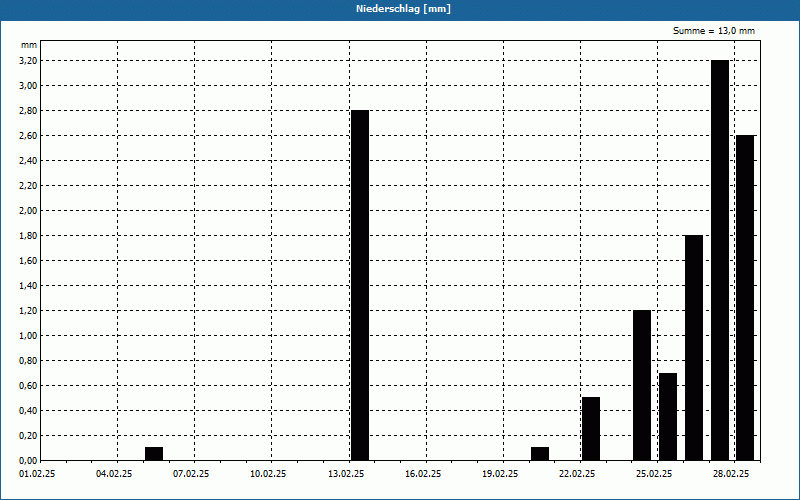Click the 04.02.25 date label

114,474
